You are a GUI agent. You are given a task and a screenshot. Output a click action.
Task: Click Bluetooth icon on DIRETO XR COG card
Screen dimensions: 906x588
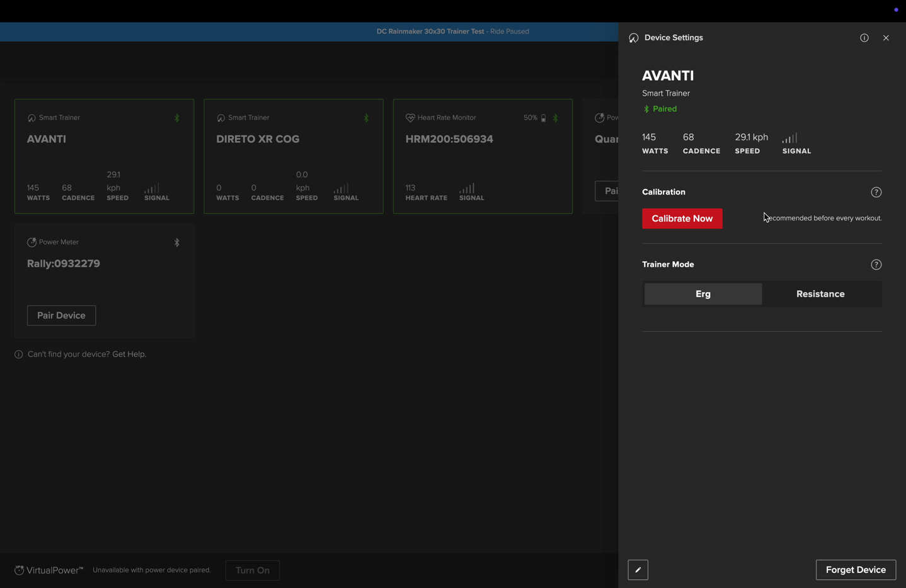pyautogui.click(x=366, y=118)
